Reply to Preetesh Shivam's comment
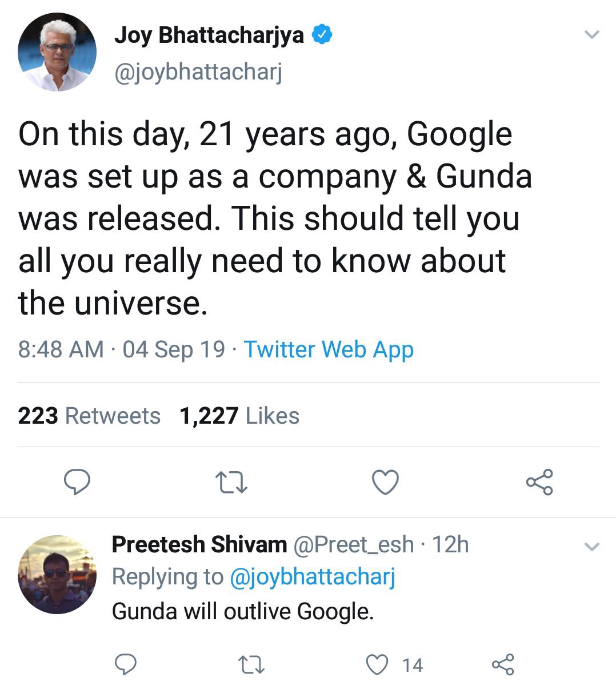 click(x=126, y=664)
